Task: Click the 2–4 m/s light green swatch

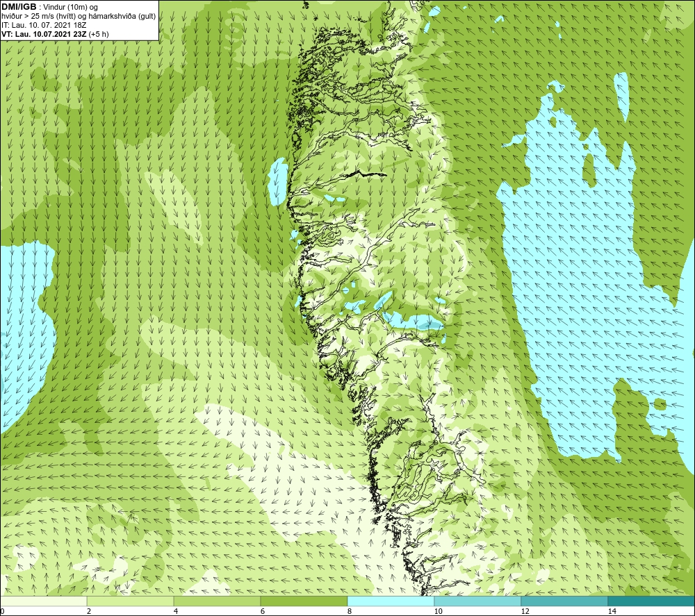Action: 131,601
